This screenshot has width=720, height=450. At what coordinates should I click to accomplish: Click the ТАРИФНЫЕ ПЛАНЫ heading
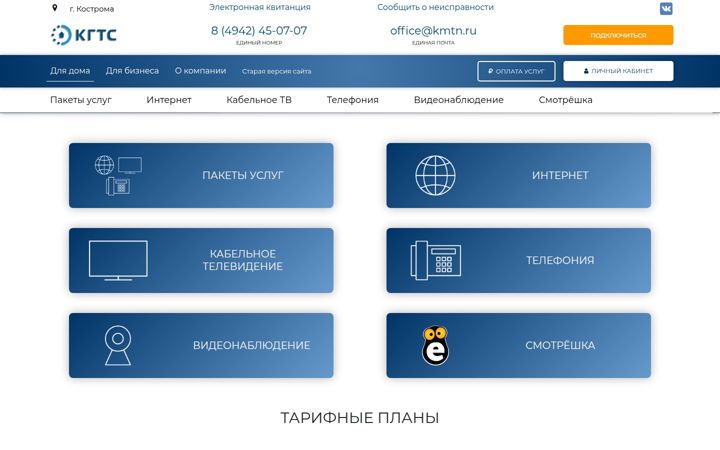tap(360, 418)
